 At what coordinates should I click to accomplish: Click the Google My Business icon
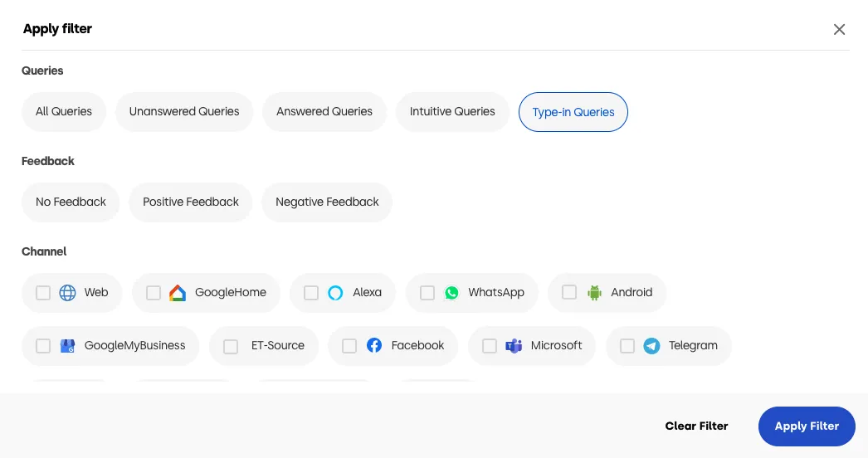[x=67, y=346]
